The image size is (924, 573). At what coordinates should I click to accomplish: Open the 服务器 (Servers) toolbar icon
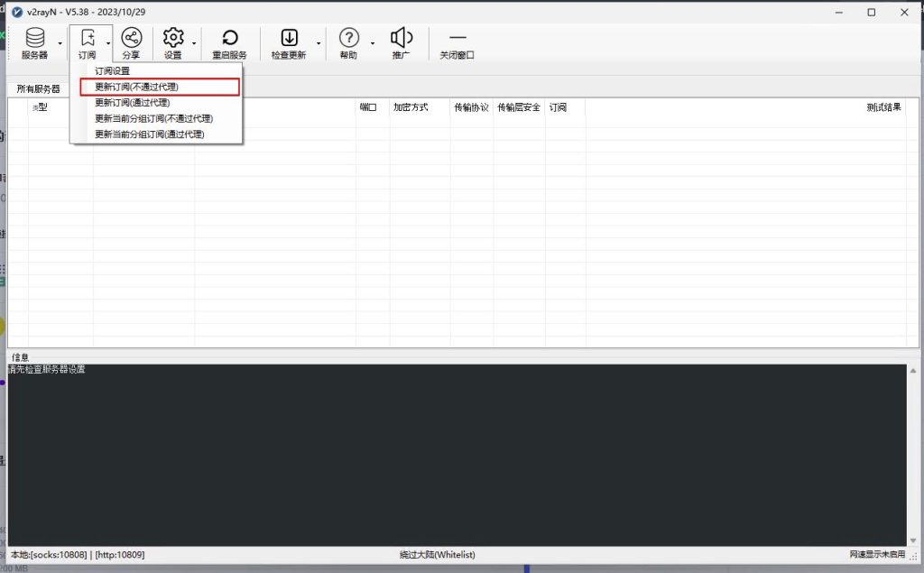pos(35,43)
